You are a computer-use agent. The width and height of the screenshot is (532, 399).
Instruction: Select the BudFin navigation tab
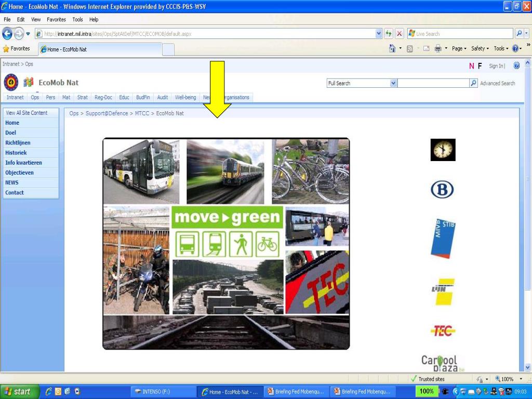pos(143,97)
